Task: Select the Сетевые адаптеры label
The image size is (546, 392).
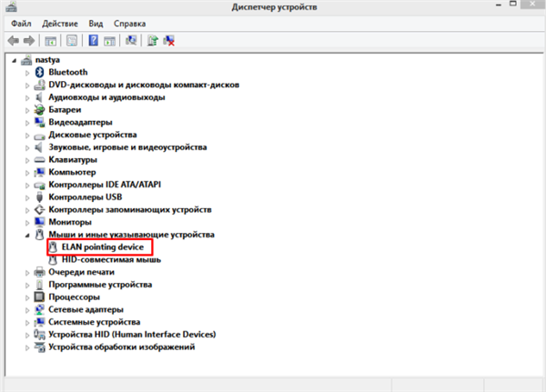Action: (86, 309)
